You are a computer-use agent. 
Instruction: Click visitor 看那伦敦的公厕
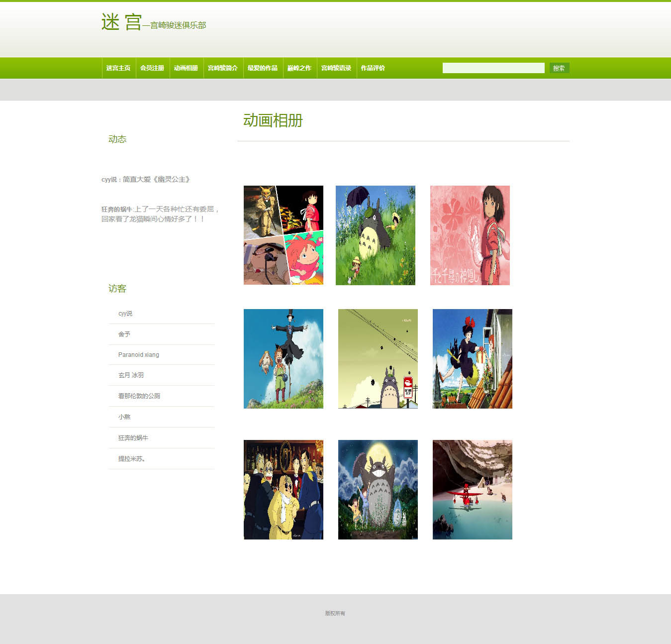pos(139,396)
